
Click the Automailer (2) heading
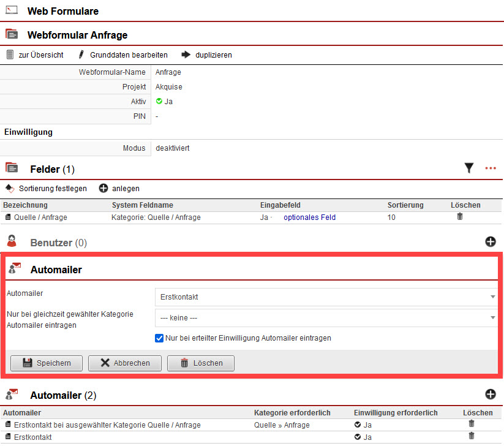[x=63, y=395]
